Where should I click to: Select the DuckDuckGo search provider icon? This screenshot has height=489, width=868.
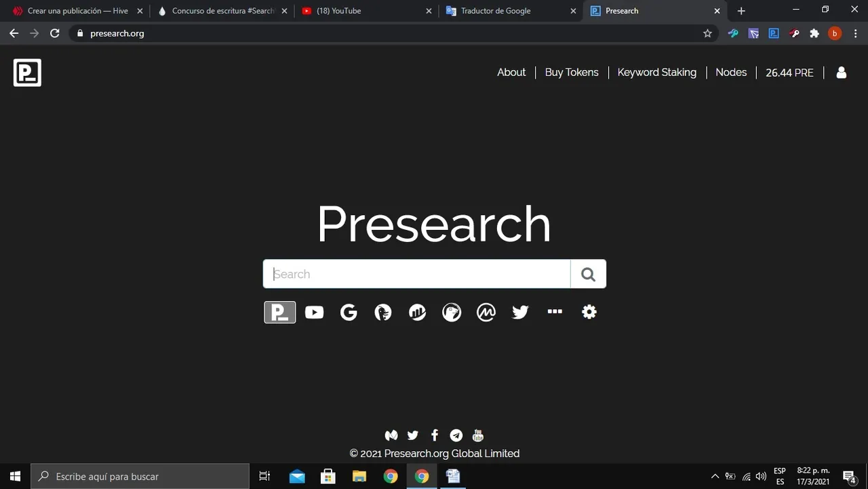click(383, 312)
